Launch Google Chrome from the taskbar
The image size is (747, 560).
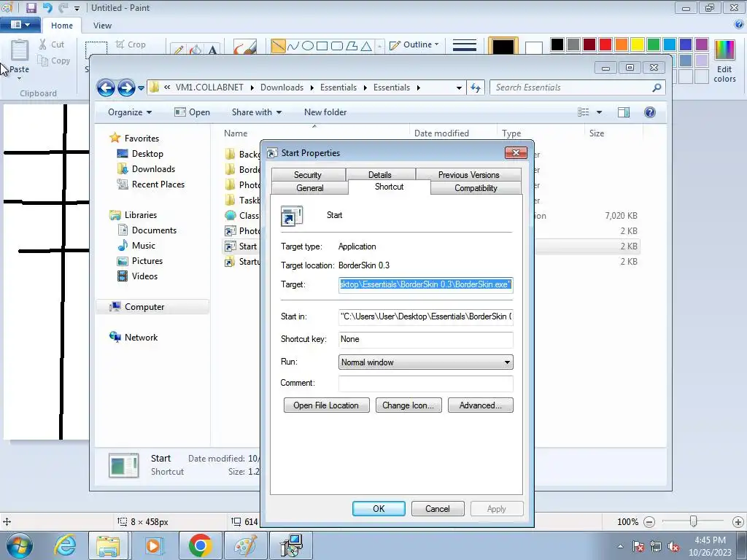[x=200, y=545]
